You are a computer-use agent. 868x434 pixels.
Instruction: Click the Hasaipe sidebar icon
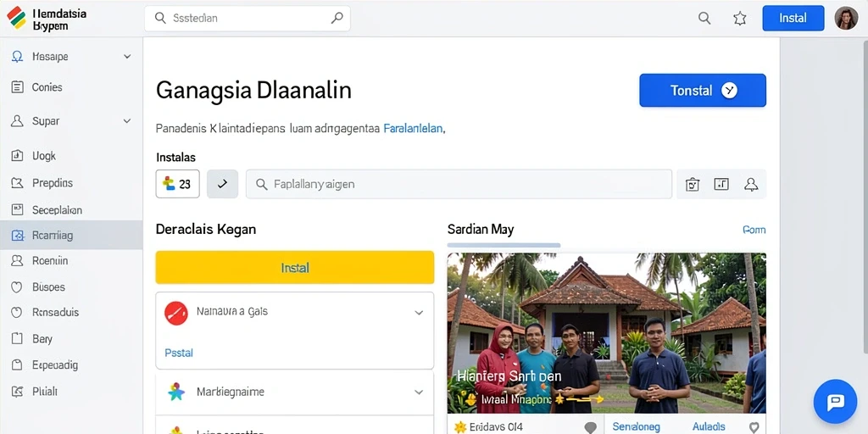pos(17,57)
